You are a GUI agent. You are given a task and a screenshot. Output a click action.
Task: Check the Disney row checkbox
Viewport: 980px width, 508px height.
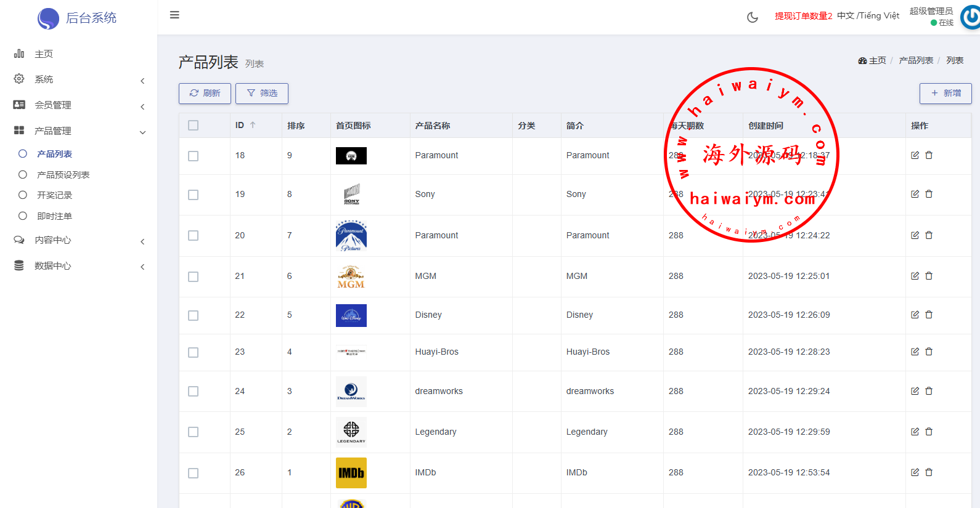(x=194, y=315)
